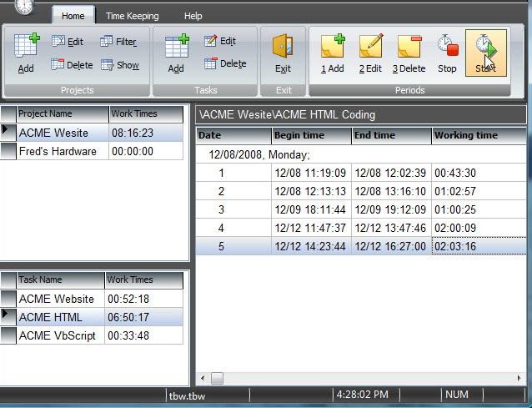Click the clock application icon
532x408 pixels.
24,7
